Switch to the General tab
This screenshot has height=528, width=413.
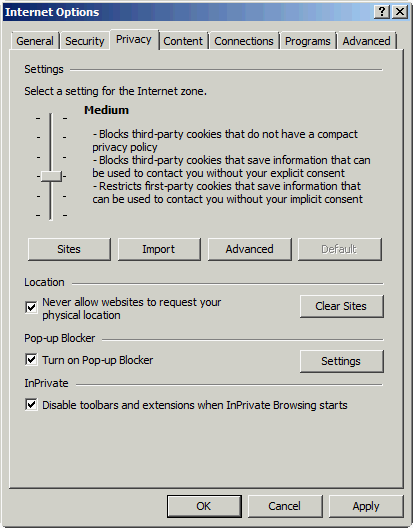35,41
